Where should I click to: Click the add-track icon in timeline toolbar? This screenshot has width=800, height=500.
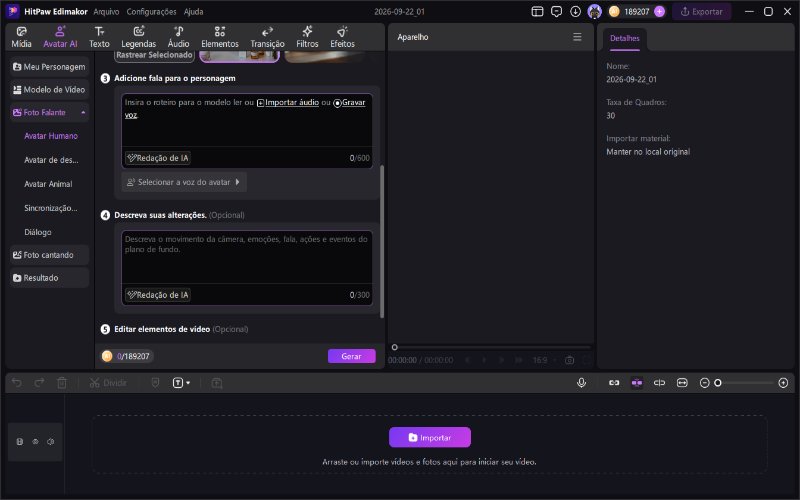[217, 383]
